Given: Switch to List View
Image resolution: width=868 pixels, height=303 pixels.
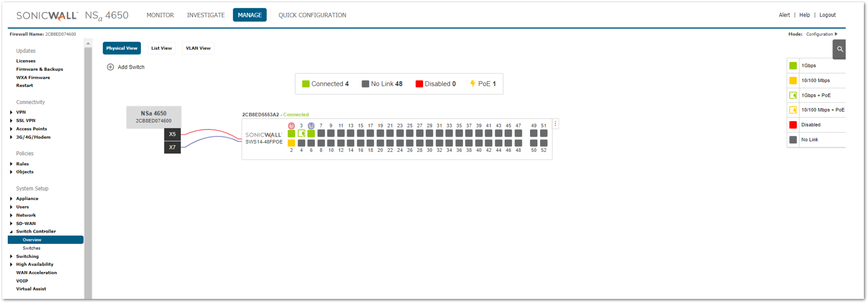Looking at the screenshot, I should (162, 48).
